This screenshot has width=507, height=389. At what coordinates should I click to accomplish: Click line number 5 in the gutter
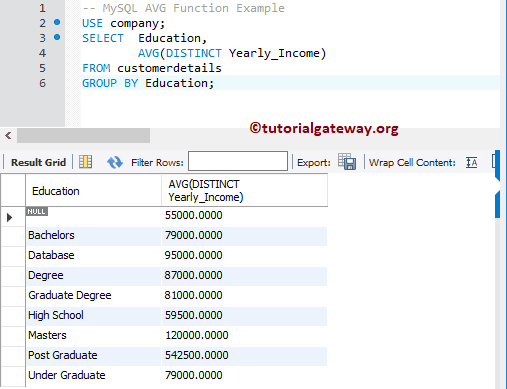point(42,68)
